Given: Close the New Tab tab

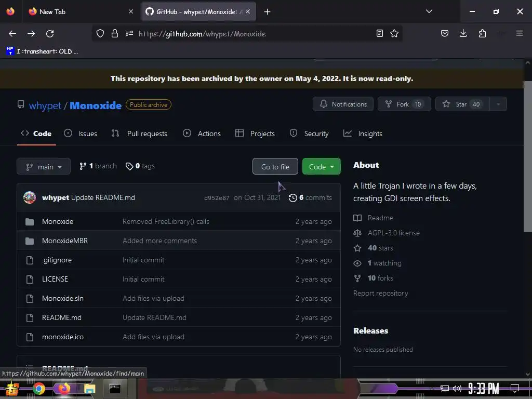Looking at the screenshot, I should (131, 11).
